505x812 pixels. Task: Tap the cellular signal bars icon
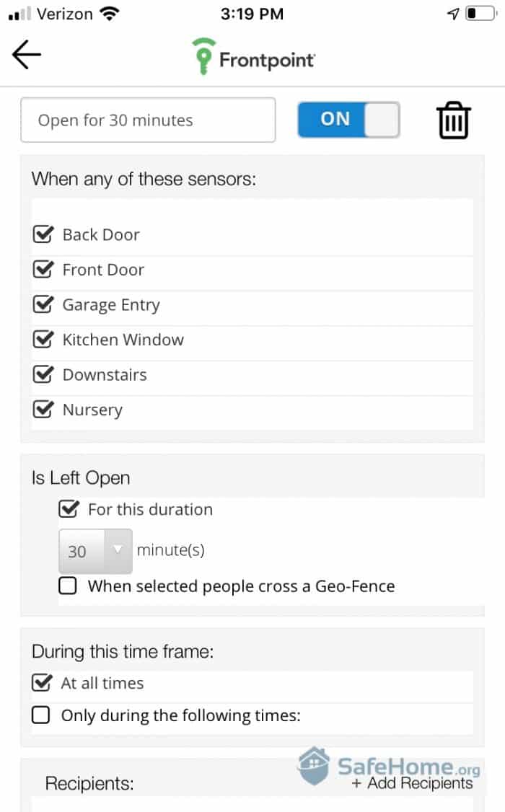click(x=19, y=14)
